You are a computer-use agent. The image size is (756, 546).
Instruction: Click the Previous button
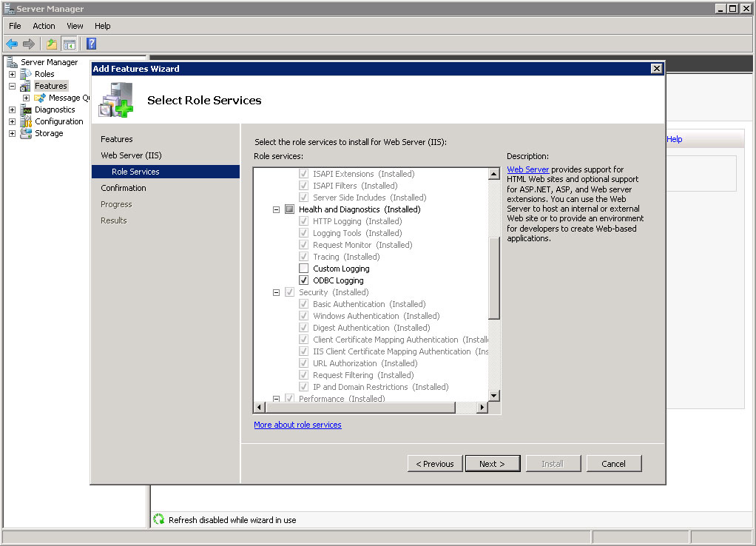[435, 464]
